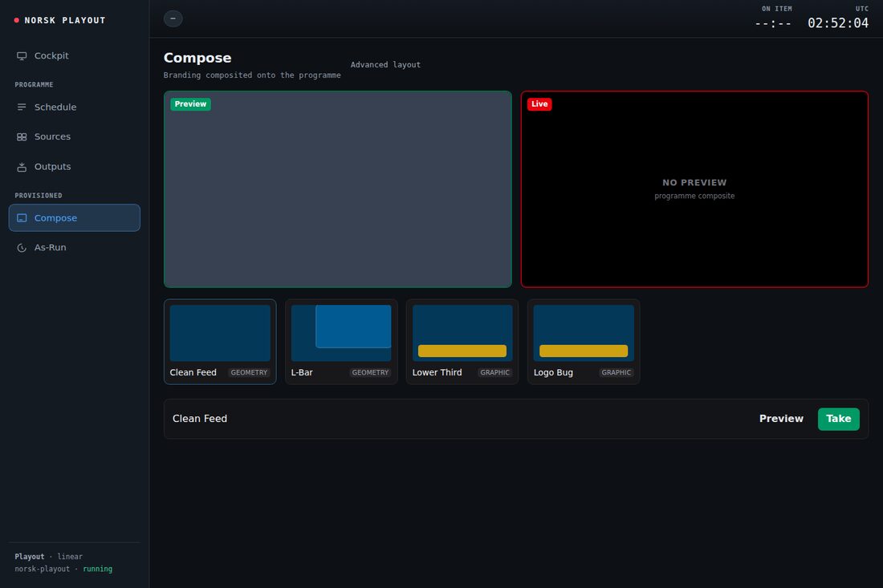Image resolution: width=883 pixels, height=588 pixels.
Task: Click the GRAPHIC tag on Lower Third
Action: point(495,372)
